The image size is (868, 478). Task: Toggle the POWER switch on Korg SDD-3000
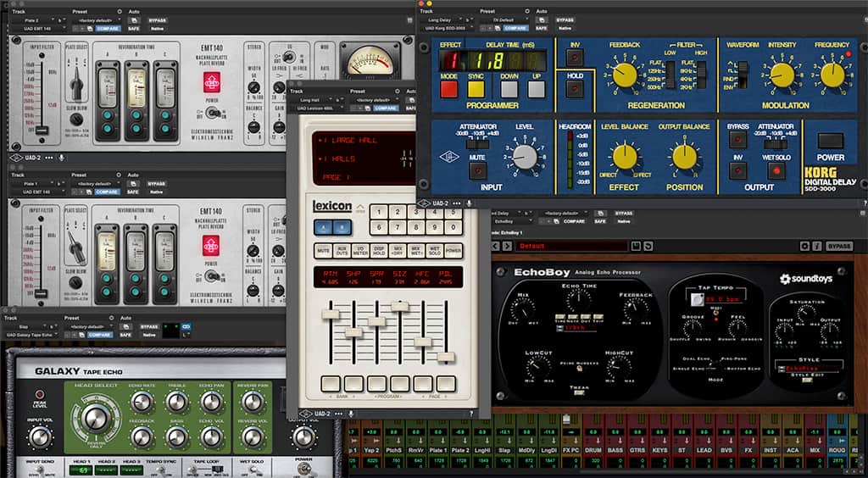831,141
